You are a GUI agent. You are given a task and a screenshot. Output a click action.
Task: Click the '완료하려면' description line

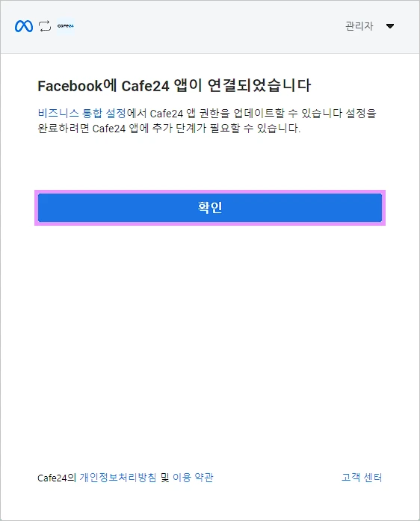click(x=64, y=129)
